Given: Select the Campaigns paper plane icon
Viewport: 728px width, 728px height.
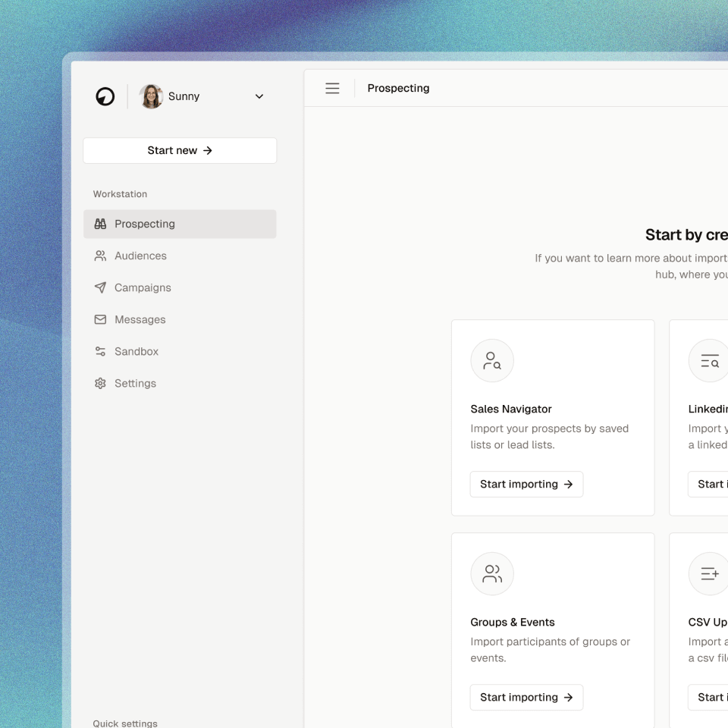Looking at the screenshot, I should click(100, 287).
